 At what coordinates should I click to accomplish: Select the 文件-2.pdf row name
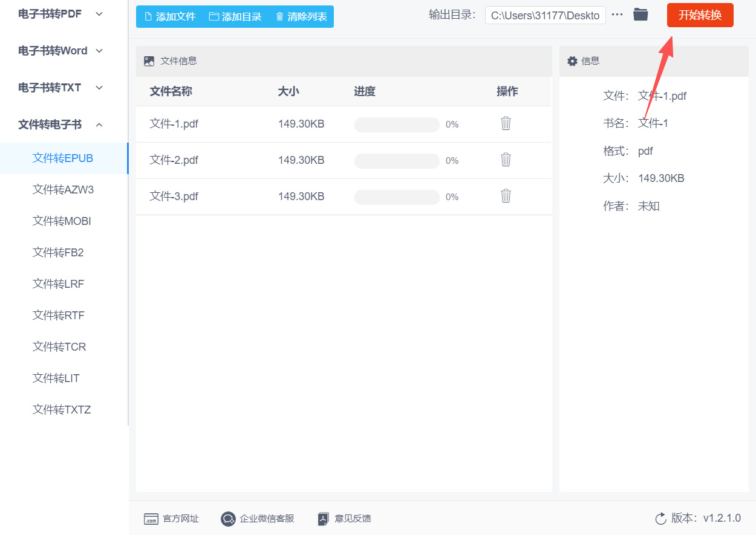174,160
